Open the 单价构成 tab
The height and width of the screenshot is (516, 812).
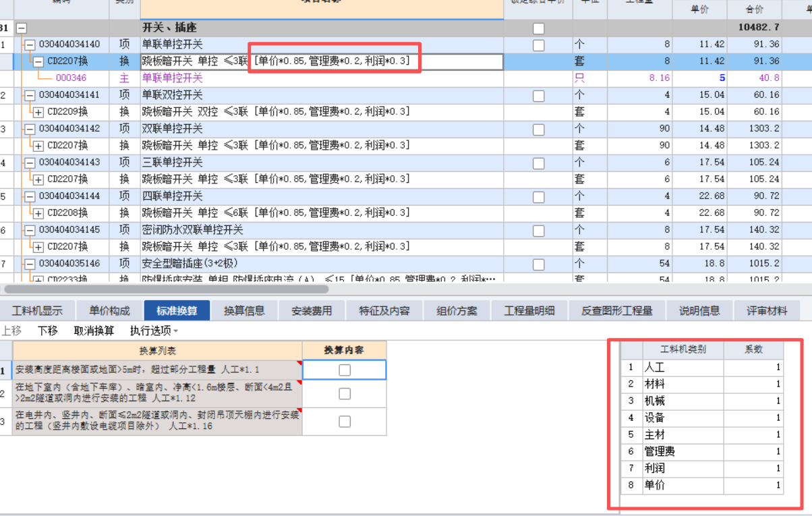pos(108,310)
